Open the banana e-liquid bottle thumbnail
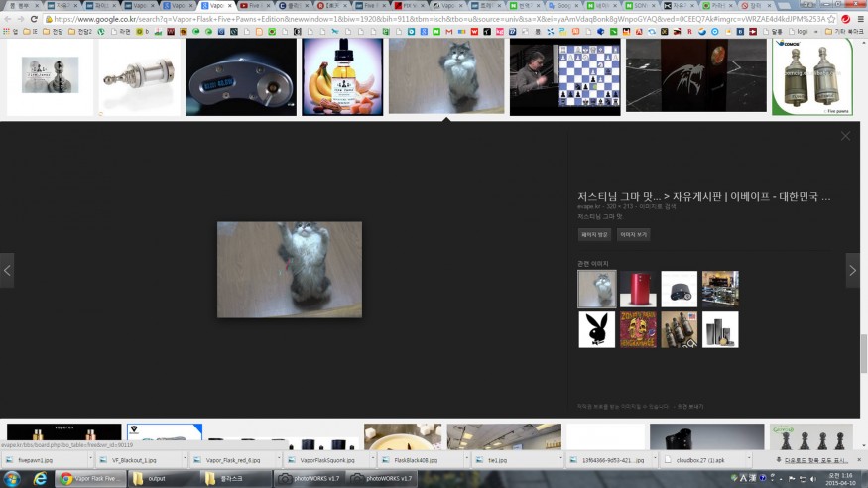The image size is (868, 488). click(x=342, y=76)
